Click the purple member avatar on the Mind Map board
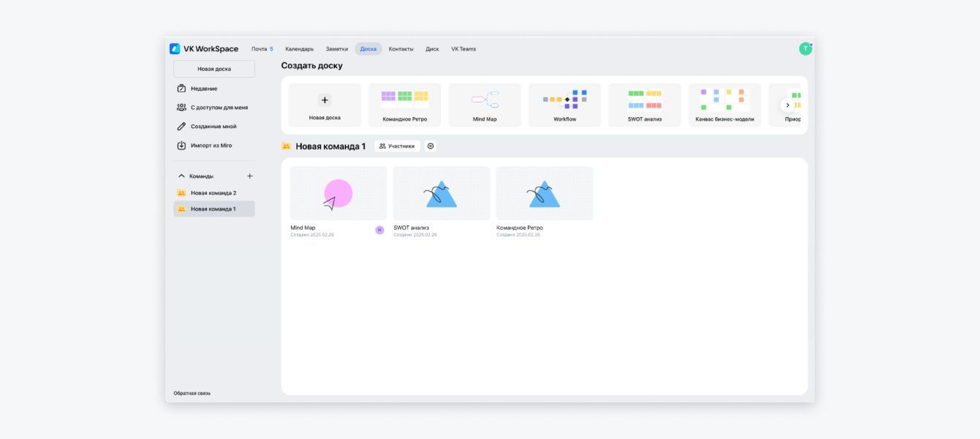 pyautogui.click(x=380, y=230)
